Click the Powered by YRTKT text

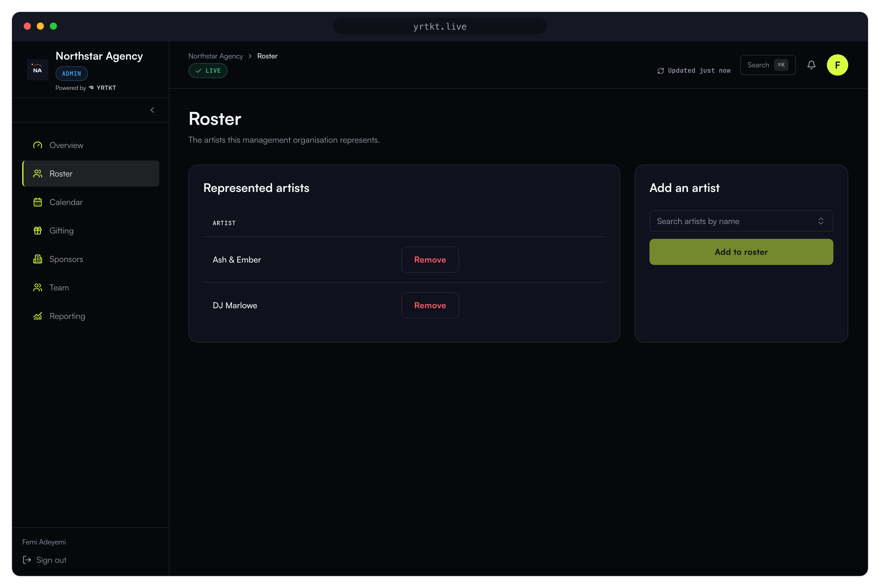point(86,88)
